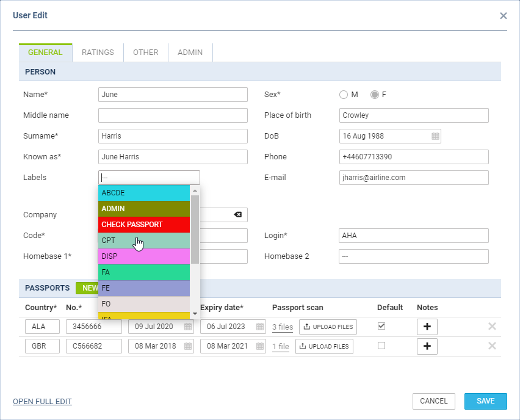Edit the ALA country code field
The height and width of the screenshot is (420, 520).
tap(43, 327)
